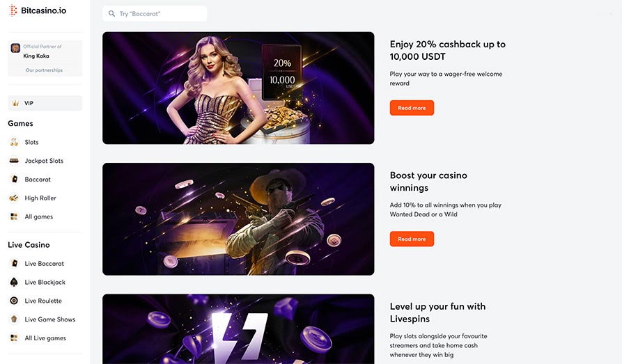The height and width of the screenshot is (364, 622).
Task: Open the Wanted Dead or a Wild banner
Action: [x=238, y=219]
